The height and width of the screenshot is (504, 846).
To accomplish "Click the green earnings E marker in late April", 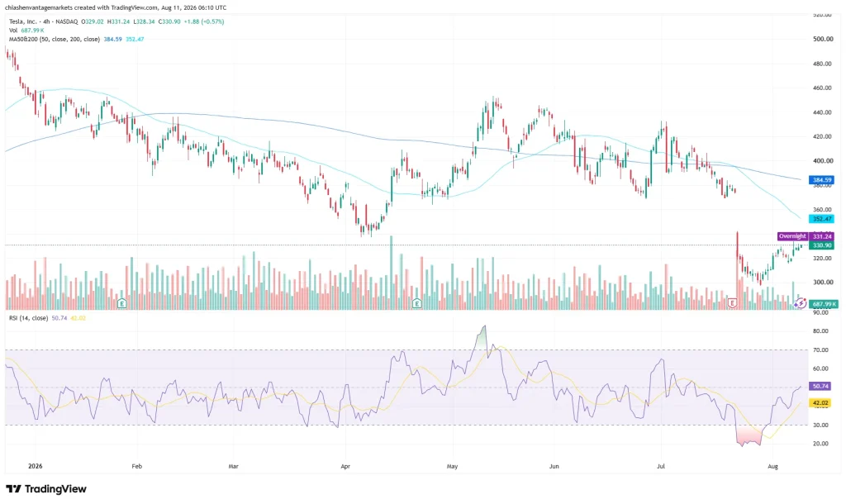I will (x=416, y=304).
